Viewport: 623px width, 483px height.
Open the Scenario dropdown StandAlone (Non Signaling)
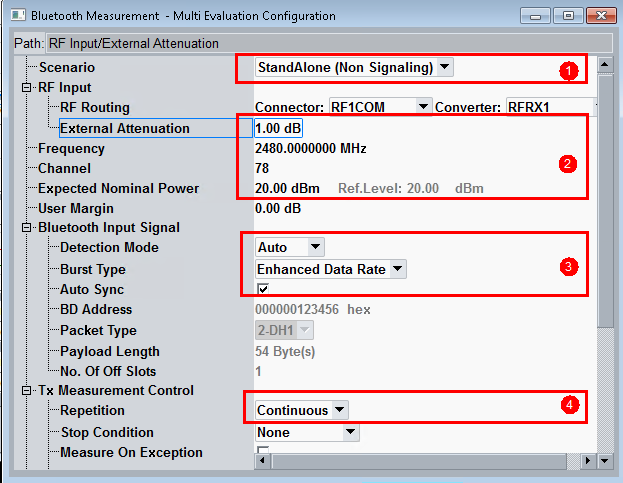point(354,68)
